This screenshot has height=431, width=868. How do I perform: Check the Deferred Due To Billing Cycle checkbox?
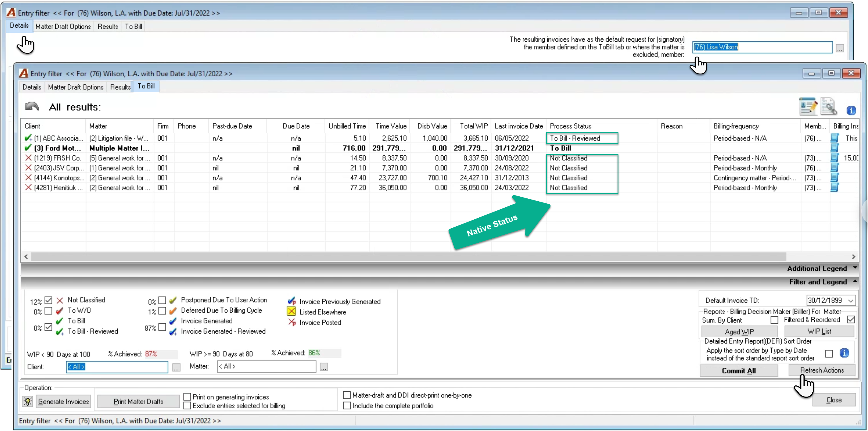(x=162, y=311)
